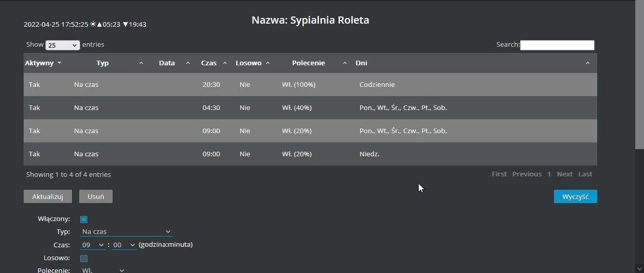
Task: Click Polecenie column sort arrow
Action: 345,63
